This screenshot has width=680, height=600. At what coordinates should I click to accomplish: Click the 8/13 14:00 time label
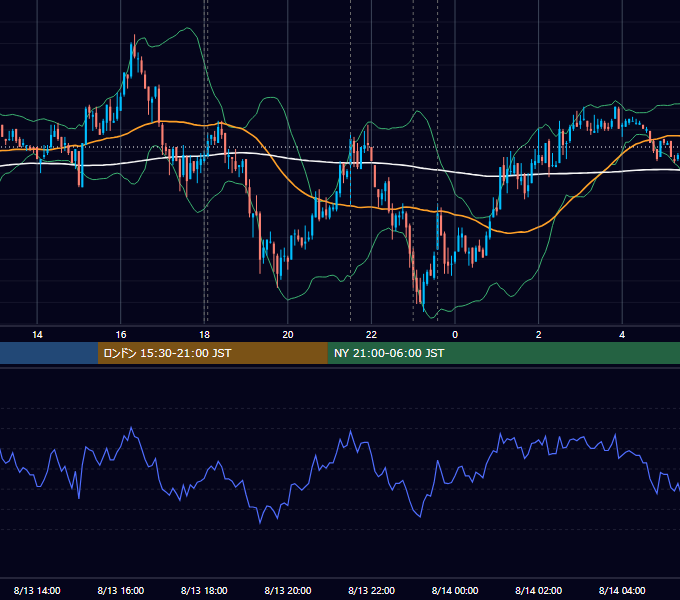[37, 590]
